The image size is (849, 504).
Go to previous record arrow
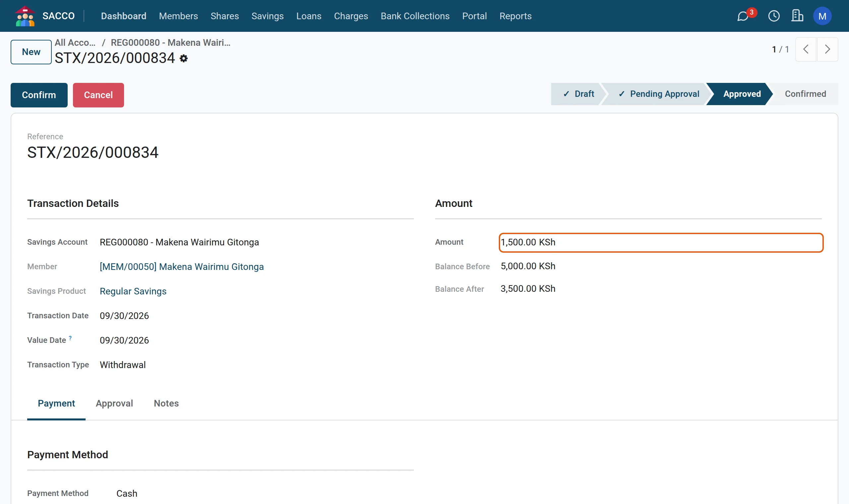point(806,50)
